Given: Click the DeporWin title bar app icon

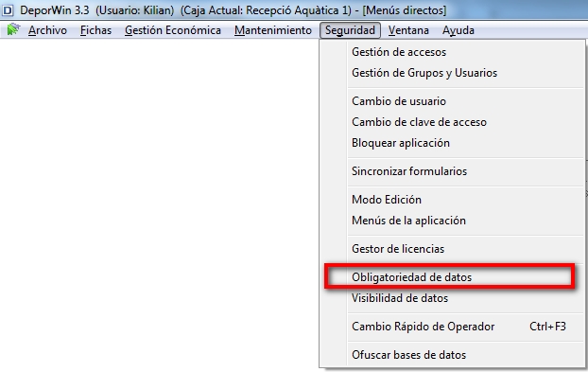Looking at the screenshot, I should click(x=8, y=10).
